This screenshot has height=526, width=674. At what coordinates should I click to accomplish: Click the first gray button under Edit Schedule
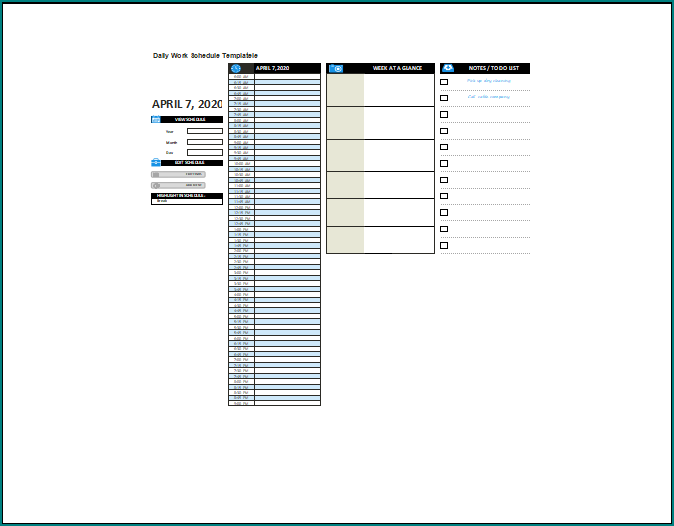[x=178, y=174]
